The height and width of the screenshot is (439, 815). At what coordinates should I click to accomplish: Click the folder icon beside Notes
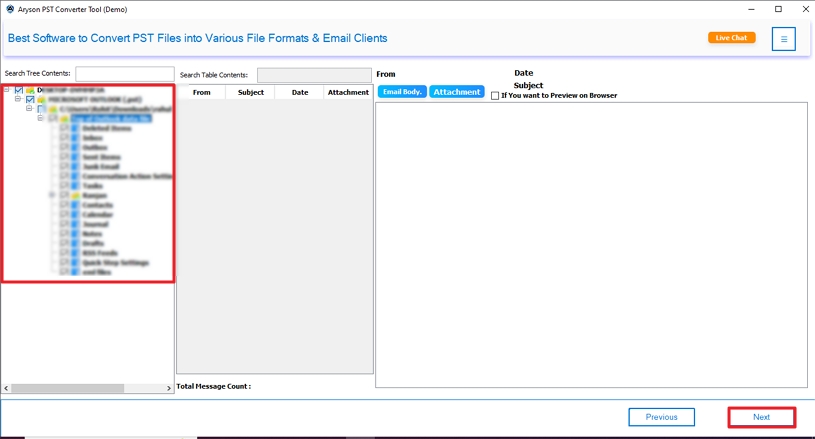75,234
